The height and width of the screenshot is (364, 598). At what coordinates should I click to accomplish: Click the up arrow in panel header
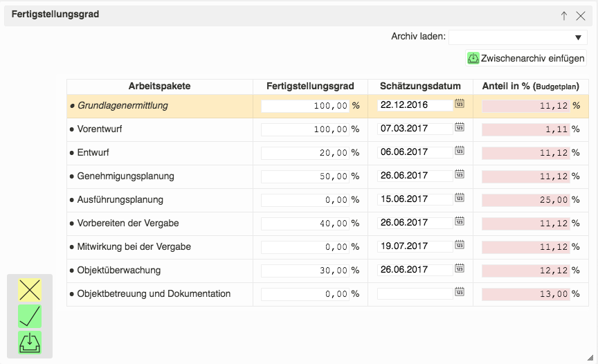click(x=564, y=16)
